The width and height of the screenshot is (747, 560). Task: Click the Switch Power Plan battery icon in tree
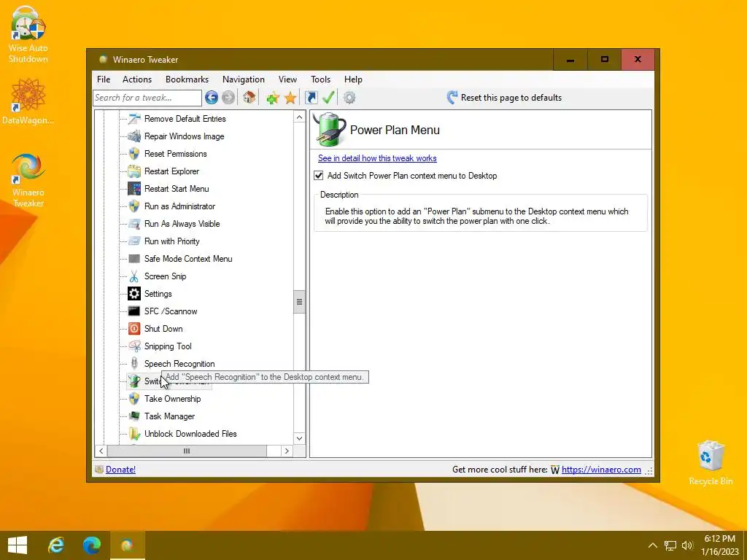coord(134,381)
